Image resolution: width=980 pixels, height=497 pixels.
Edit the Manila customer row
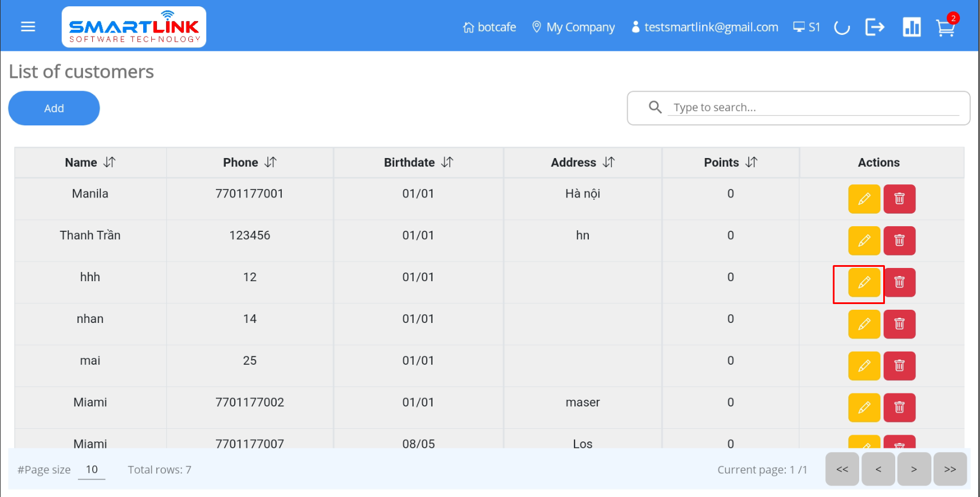click(864, 199)
